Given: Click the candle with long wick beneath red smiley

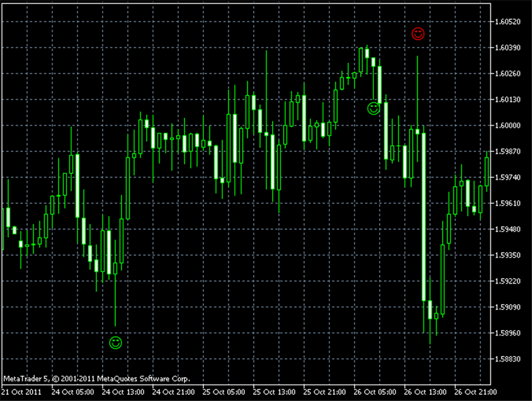Looking at the screenshot, I should coord(417,132).
